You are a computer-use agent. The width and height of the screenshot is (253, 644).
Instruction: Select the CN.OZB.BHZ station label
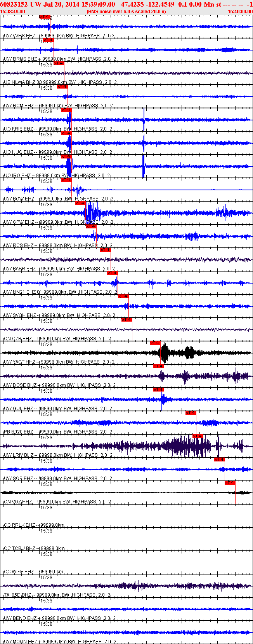[57, 339]
